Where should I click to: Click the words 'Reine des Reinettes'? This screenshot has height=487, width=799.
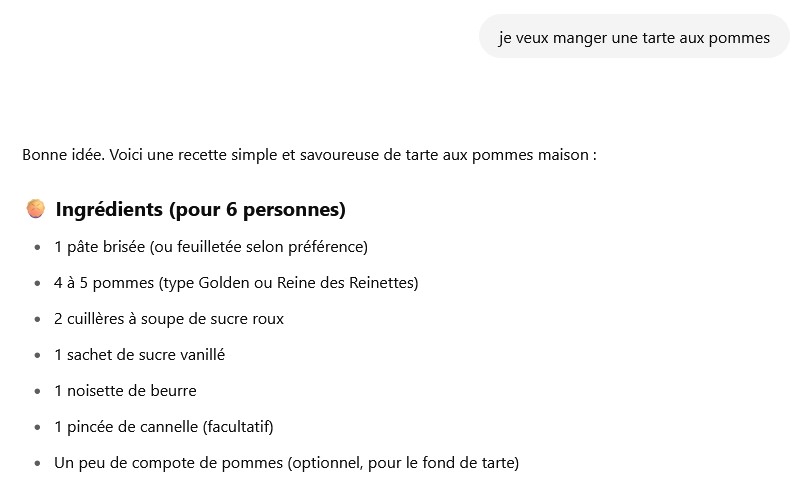coord(345,283)
